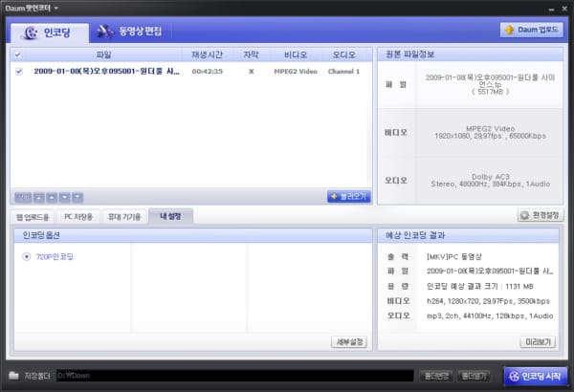574x392 pixels.
Task: Minimize the Daum팟인코더 window
Action: [x=551, y=9]
